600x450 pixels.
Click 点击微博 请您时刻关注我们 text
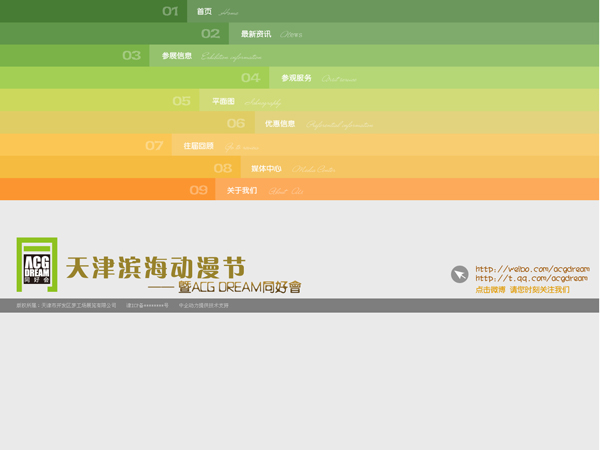click(x=522, y=290)
